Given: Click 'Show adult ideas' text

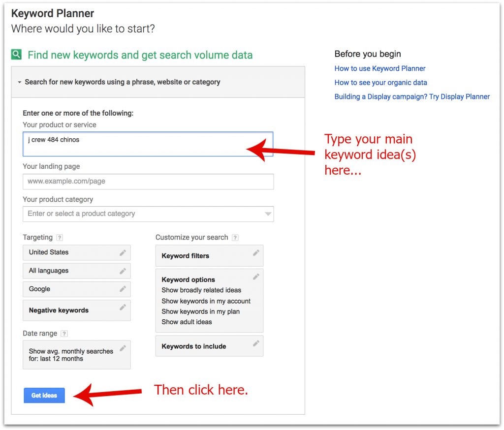Looking at the screenshot, I should tap(187, 322).
